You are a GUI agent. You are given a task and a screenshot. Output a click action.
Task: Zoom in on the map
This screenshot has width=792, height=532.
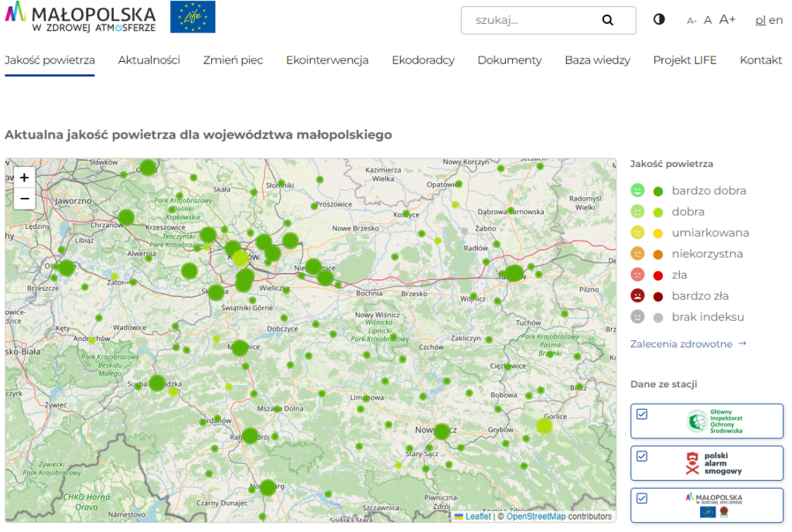24,178
